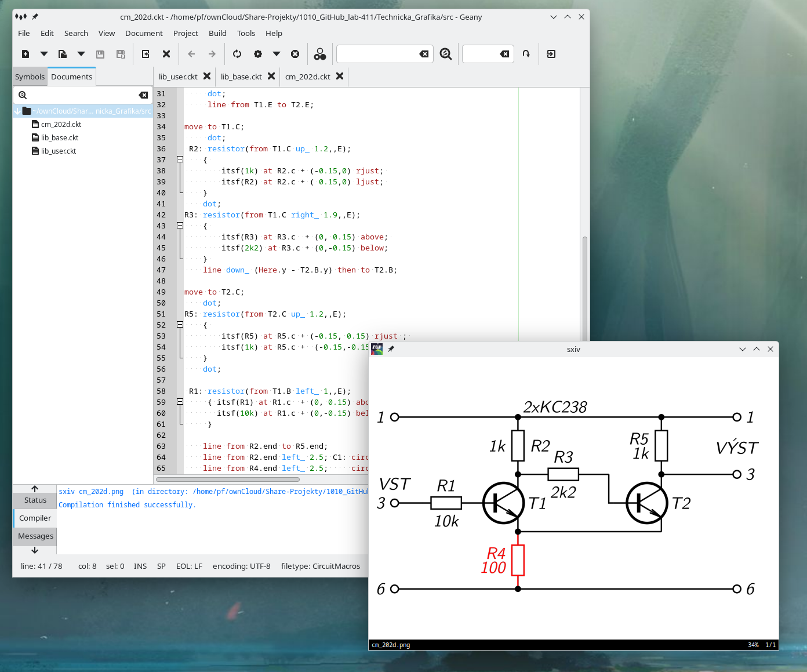The height and width of the screenshot is (672, 807).
Task: Toggle the fold marker at line 52
Action: tap(180, 325)
